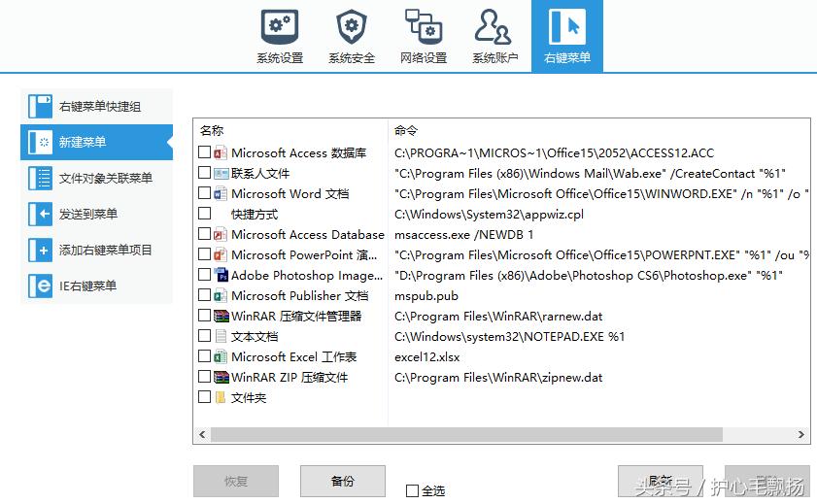Screen dimensions: 817x504
Task: Check the WinRAR ZIP 压缩文件 checkbox
Action: pos(205,377)
